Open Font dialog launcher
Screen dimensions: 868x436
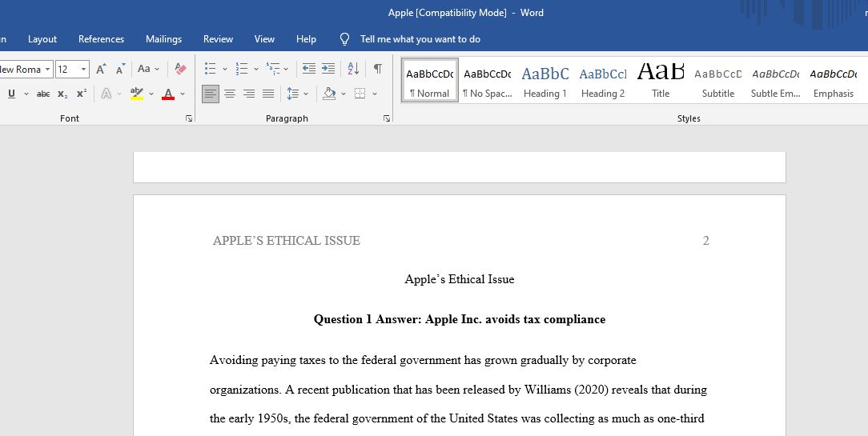tap(189, 118)
